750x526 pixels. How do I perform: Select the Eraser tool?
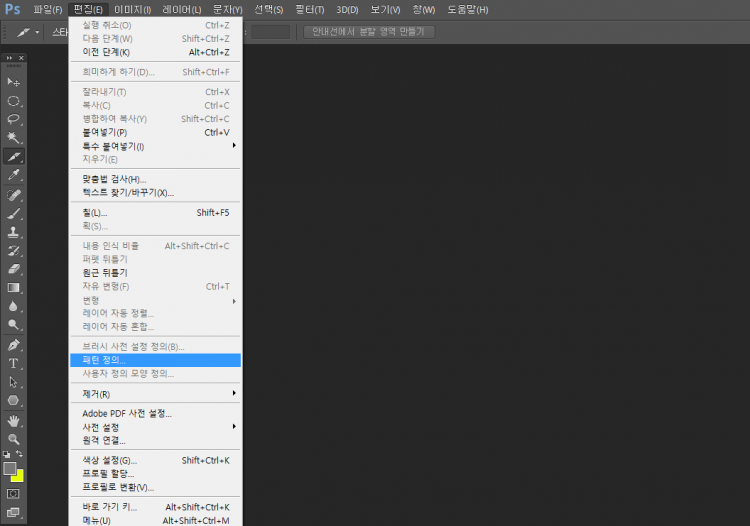[14, 269]
